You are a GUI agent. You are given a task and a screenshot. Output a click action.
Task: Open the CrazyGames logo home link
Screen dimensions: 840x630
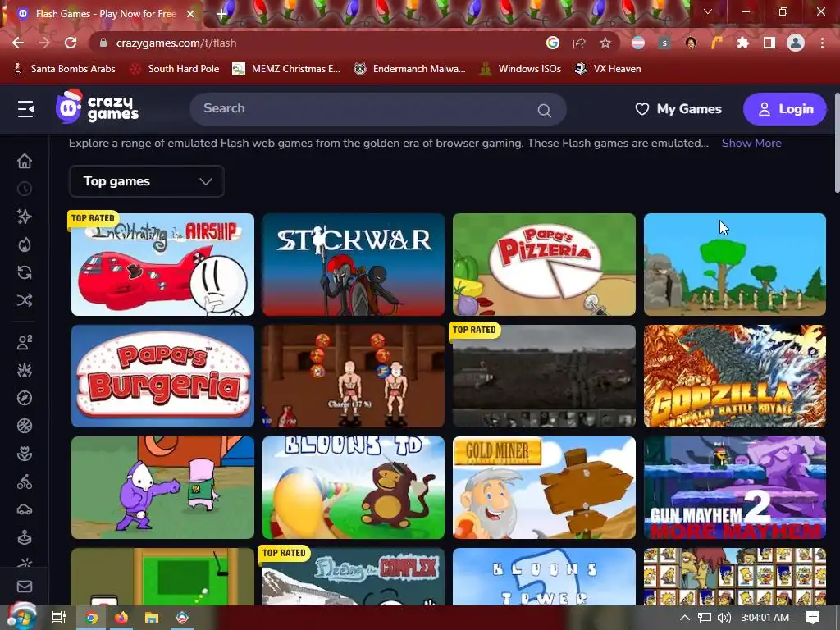point(97,107)
